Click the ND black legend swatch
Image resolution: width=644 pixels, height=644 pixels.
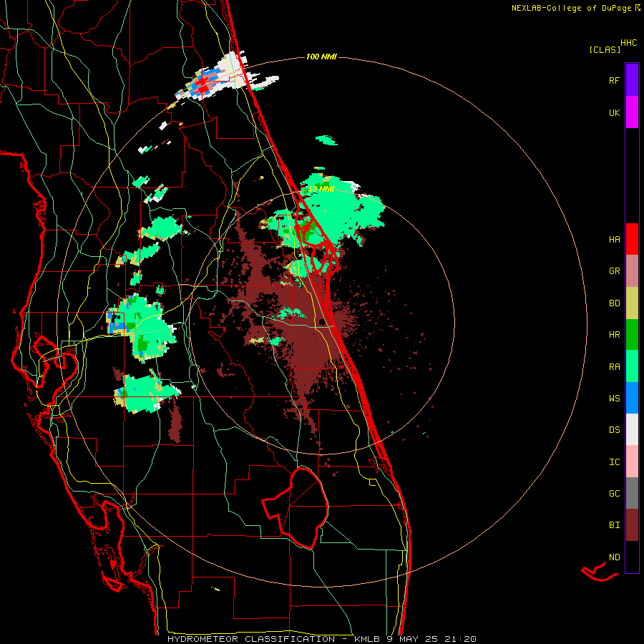[632, 557]
